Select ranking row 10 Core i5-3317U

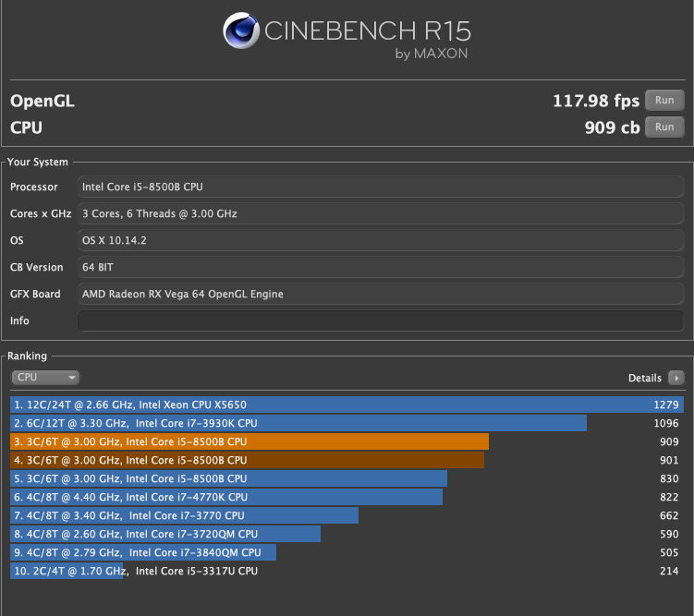coord(347,571)
